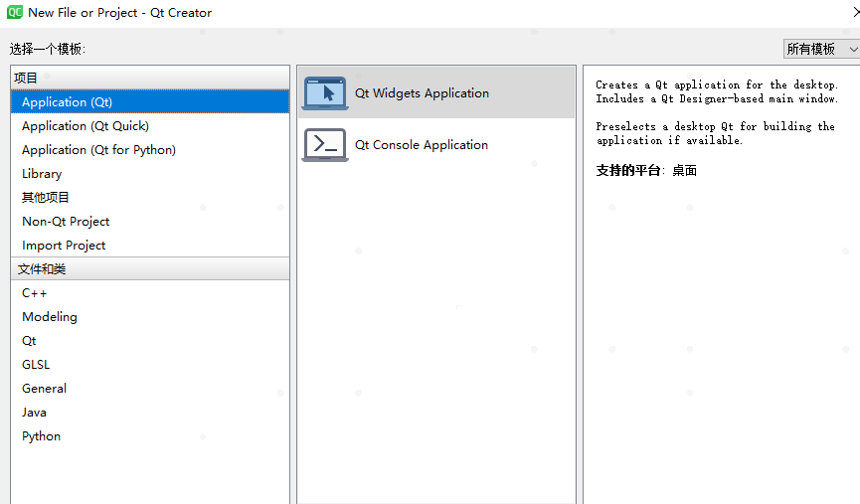
Task: Close the New File or Project dialog
Action: point(856,12)
